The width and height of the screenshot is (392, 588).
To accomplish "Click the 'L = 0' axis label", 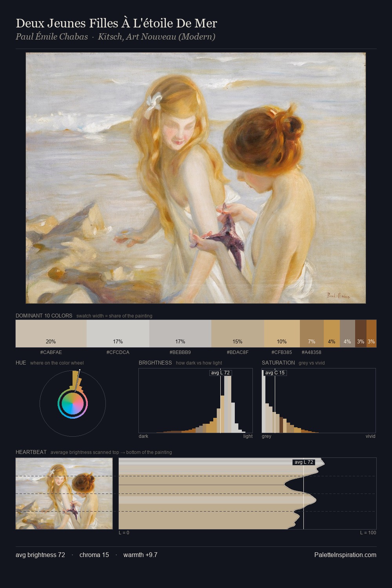I will tap(124, 533).
